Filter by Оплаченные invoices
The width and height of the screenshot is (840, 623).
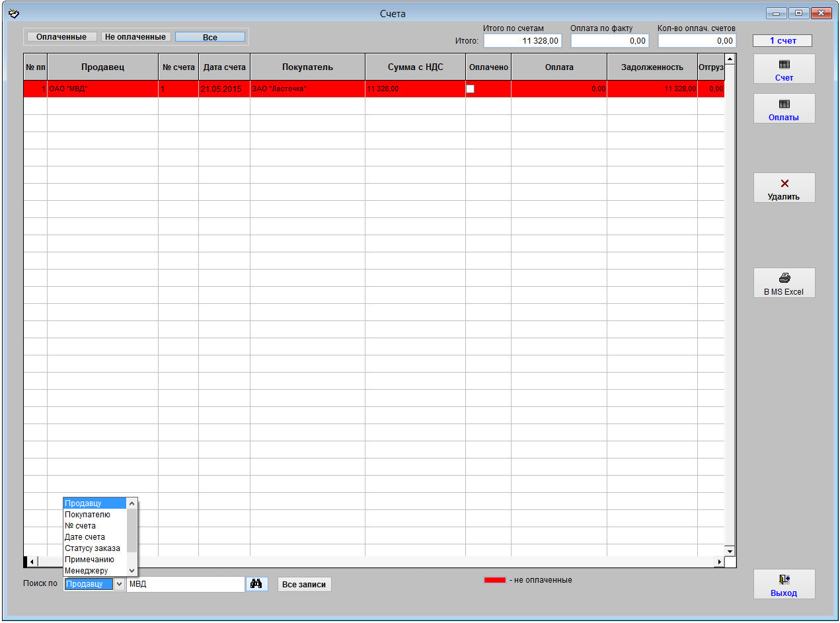coord(61,37)
